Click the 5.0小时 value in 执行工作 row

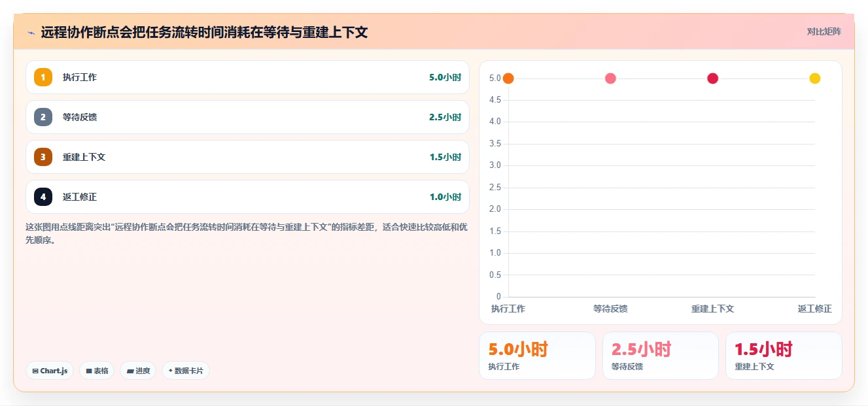[x=445, y=77]
